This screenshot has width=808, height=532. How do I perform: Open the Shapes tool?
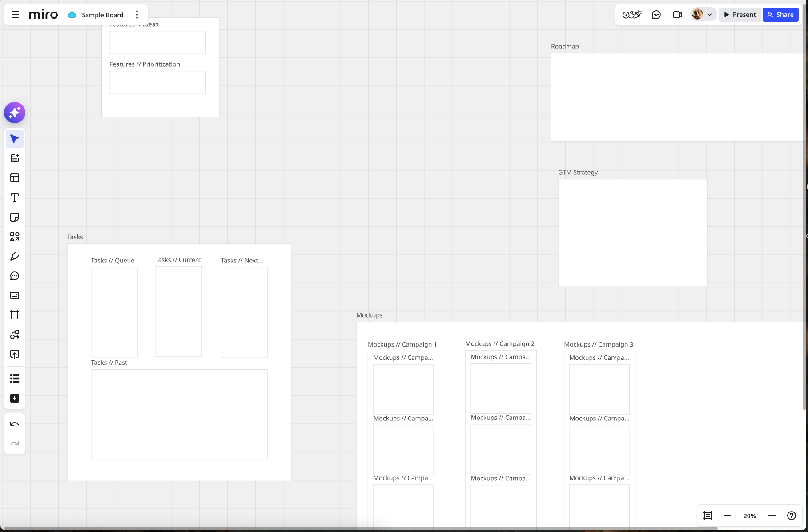[x=15, y=237]
